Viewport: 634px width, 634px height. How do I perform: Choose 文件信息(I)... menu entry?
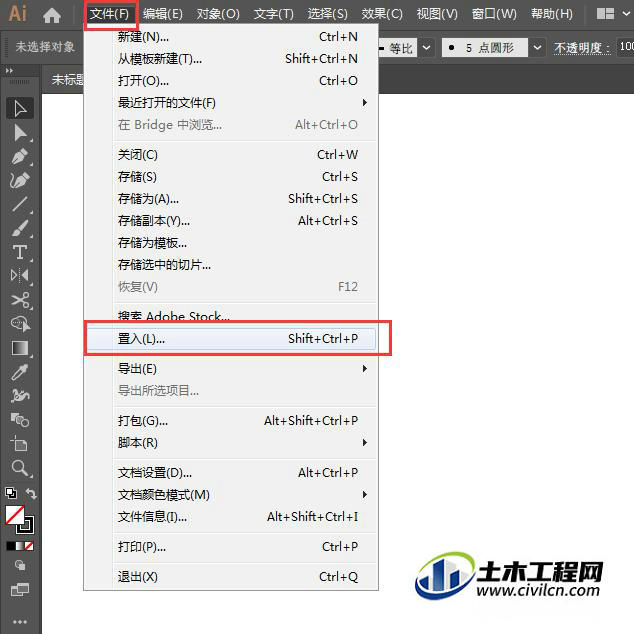click(231, 516)
